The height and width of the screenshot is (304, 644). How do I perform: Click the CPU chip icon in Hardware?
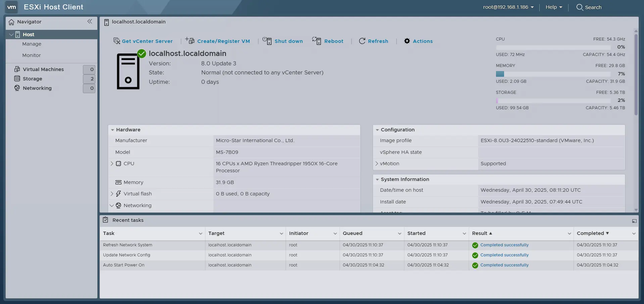click(118, 164)
